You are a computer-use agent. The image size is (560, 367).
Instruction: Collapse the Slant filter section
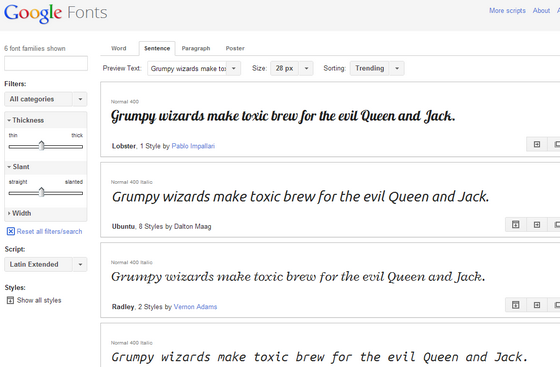(x=46, y=167)
